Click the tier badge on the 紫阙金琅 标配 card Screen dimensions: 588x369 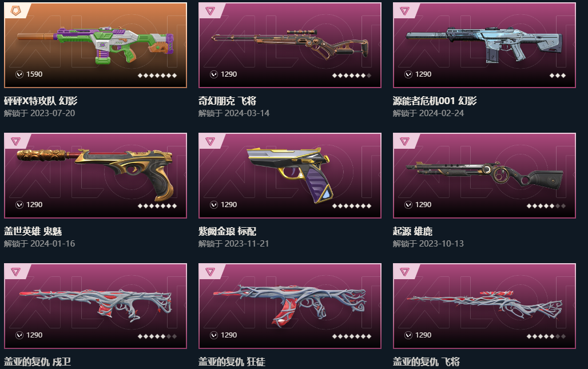pyautogui.click(x=210, y=141)
